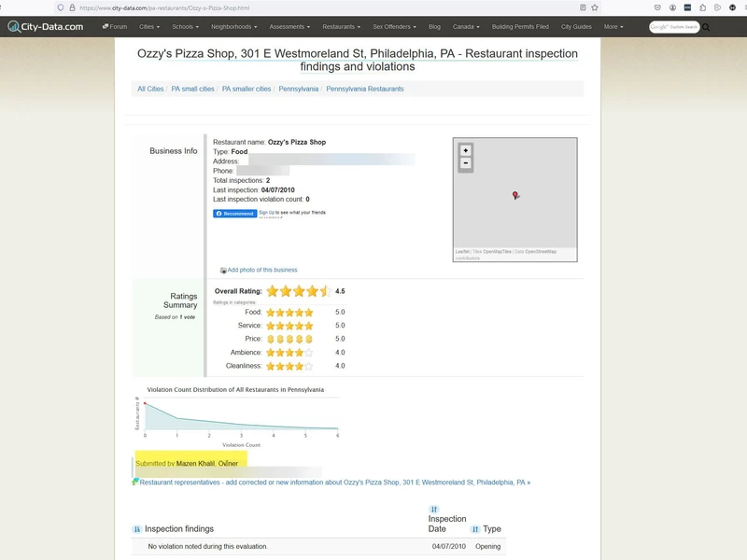Image resolution: width=747 pixels, height=560 pixels.
Task: Open the reader view icon
Action: point(583,7)
